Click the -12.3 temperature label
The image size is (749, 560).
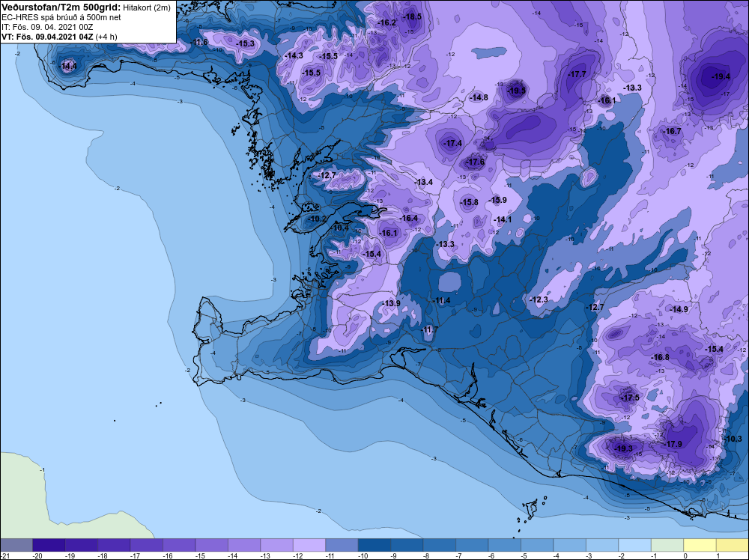point(539,299)
